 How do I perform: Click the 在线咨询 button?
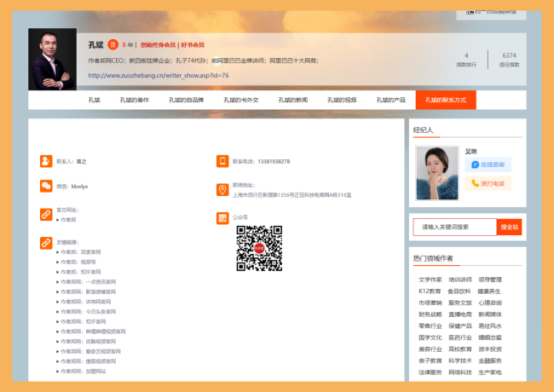pyautogui.click(x=489, y=164)
